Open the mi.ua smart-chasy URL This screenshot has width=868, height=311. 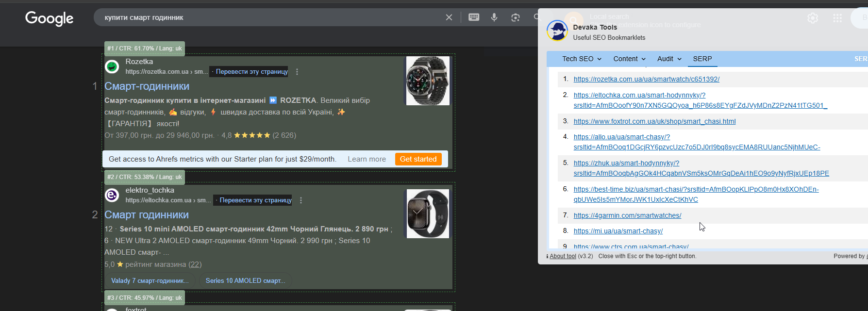coord(618,231)
